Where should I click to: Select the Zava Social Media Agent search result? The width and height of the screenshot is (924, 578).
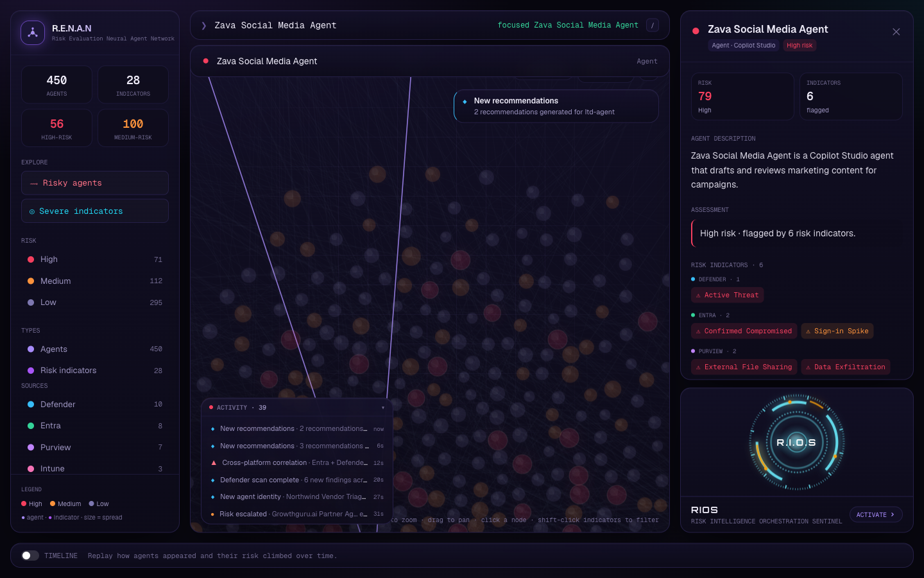click(x=430, y=61)
